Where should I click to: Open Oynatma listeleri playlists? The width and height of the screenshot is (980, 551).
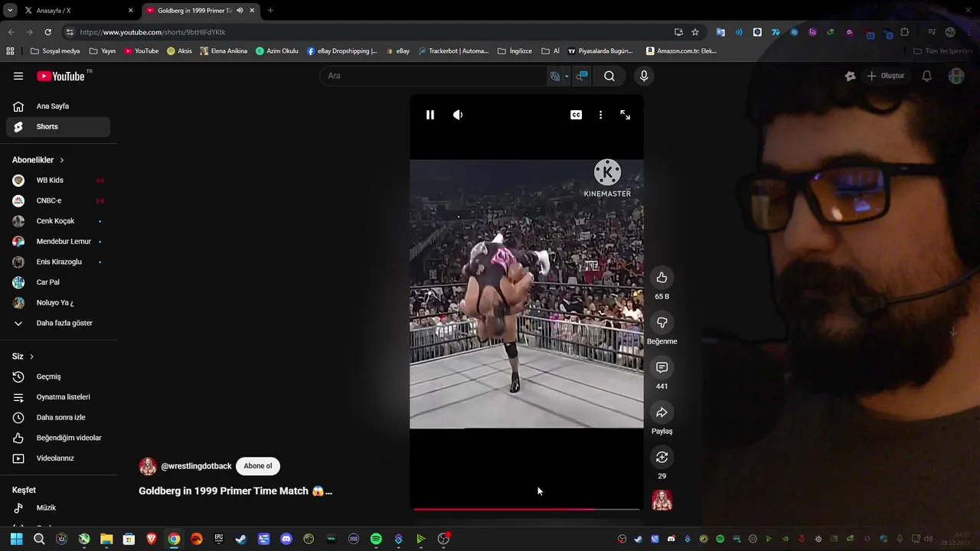[x=58, y=397]
